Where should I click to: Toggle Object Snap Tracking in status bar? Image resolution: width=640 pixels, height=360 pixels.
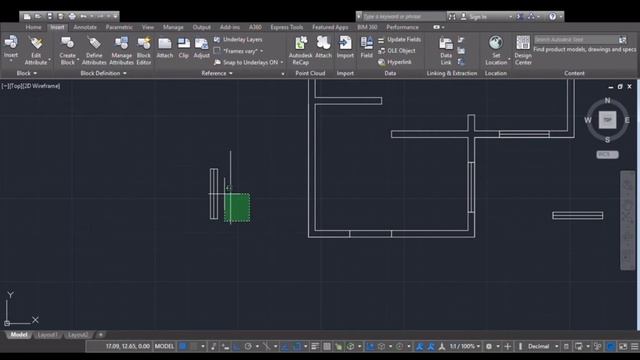pyautogui.click(x=285, y=347)
